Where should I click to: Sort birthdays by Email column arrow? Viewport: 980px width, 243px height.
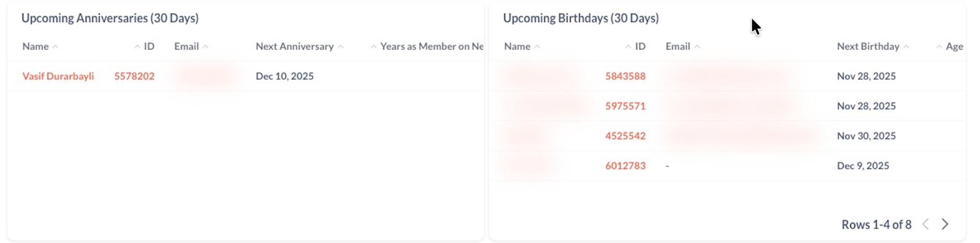click(x=697, y=47)
